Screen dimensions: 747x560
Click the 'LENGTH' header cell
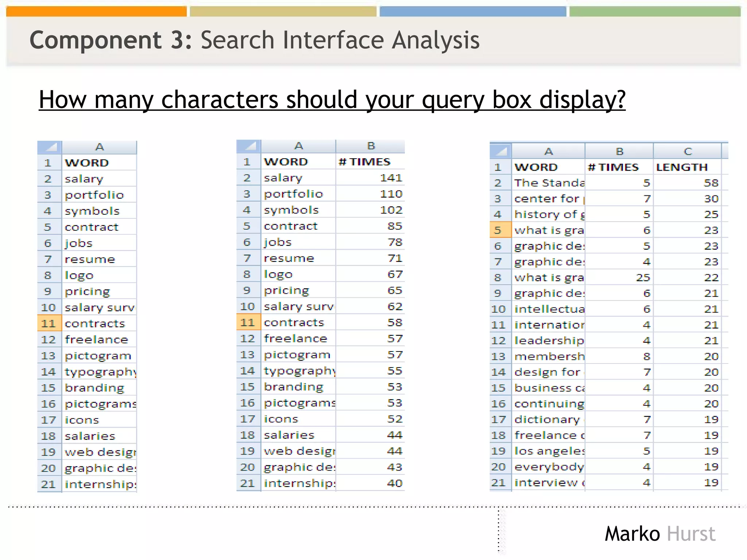(x=687, y=167)
